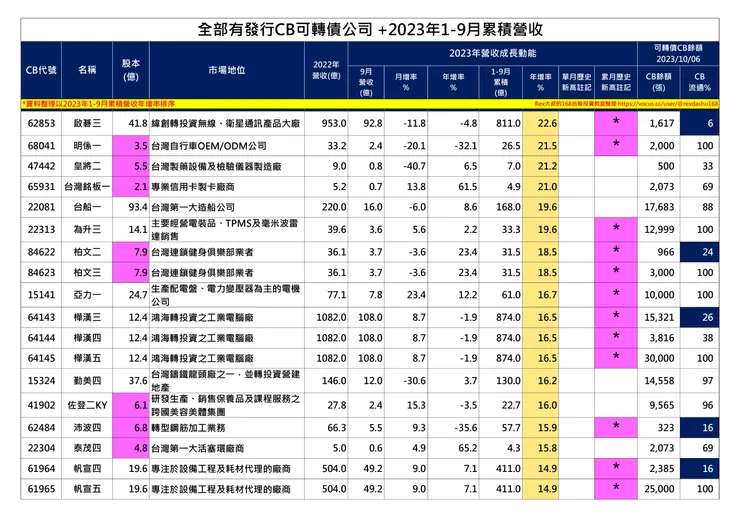Click description 轉型鋼筋加工業務
This screenshot has height=523, width=740.
(x=188, y=428)
